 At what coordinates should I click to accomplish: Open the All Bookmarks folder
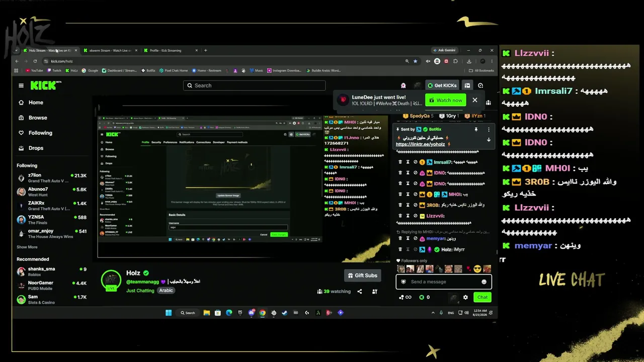(x=481, y=70)
